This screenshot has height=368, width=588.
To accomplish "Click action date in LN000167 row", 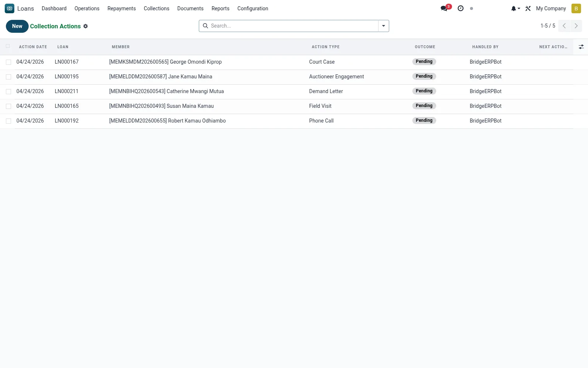I will 30,62.
